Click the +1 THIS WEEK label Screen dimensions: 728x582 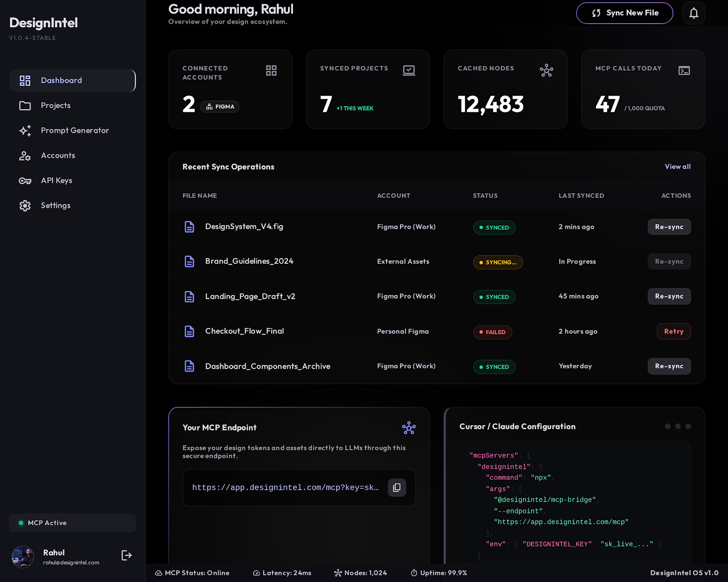point(355,108)
